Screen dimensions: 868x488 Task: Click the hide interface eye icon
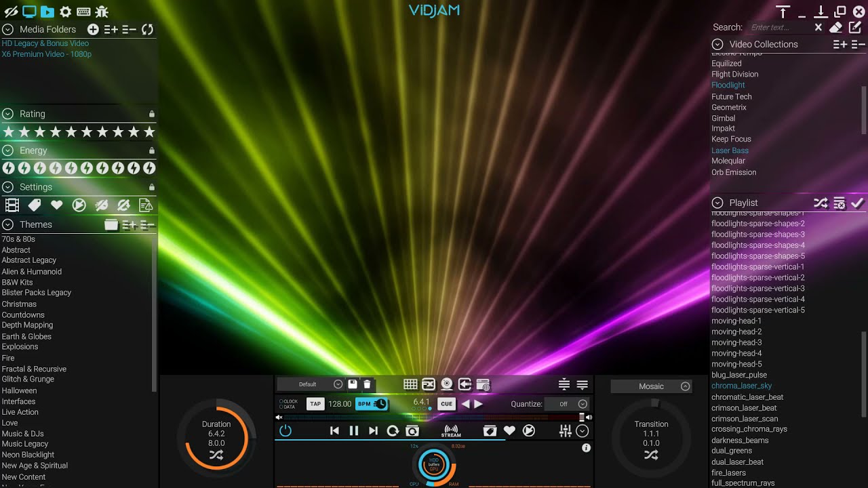[11, 12]
